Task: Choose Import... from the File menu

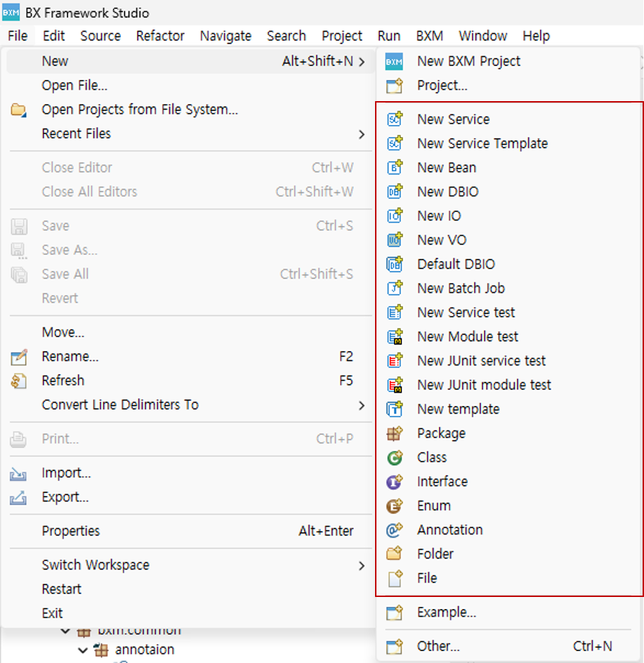Action: coord(66,473)
